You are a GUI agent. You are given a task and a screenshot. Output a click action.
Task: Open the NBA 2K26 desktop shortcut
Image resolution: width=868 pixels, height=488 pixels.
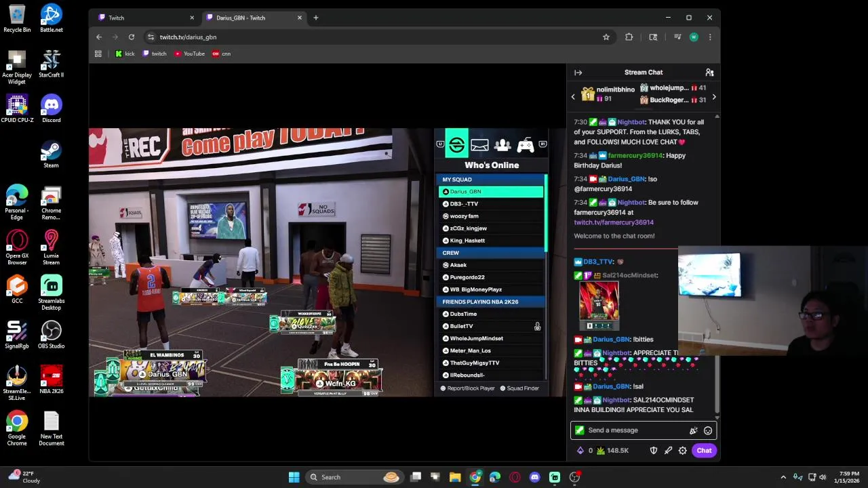52,380
